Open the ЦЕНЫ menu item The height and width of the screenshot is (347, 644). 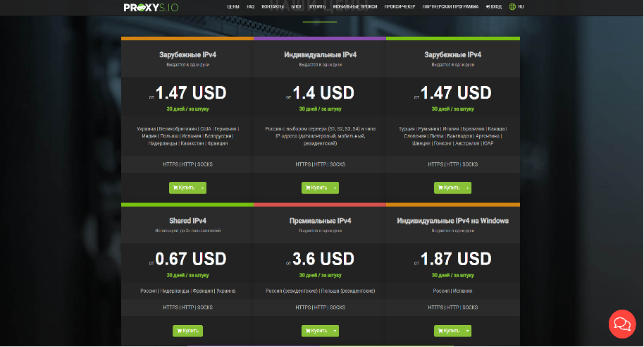point(233,6)
